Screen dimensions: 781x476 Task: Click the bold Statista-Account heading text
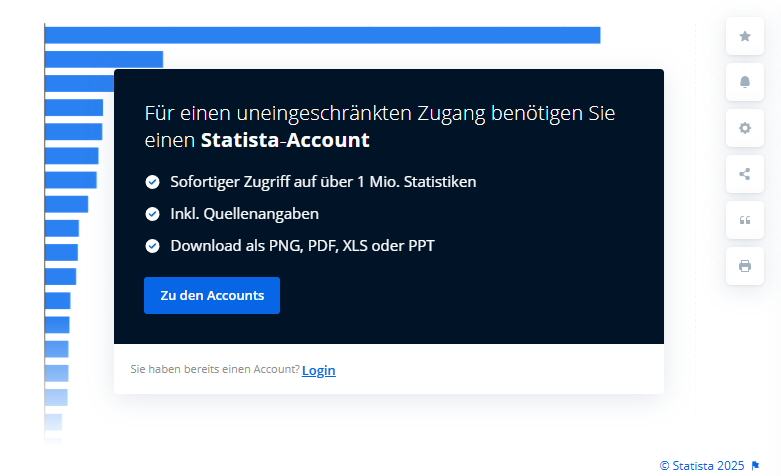285,140
